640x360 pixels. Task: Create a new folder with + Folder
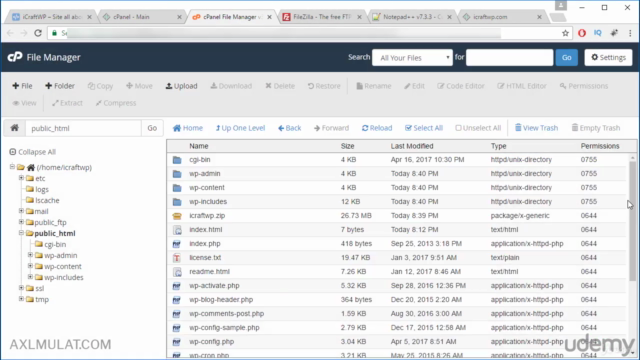pos(60,86)
